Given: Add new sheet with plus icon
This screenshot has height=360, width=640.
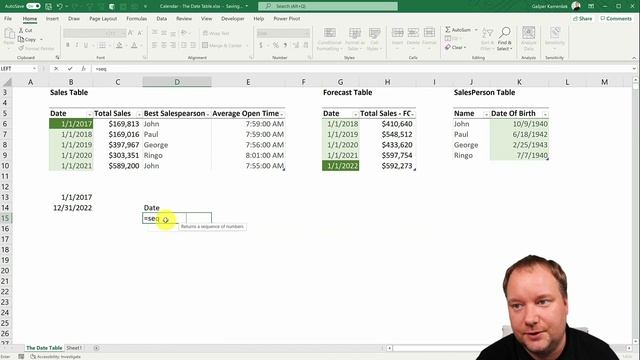Looking at the screenshot, I should point(96,348).
